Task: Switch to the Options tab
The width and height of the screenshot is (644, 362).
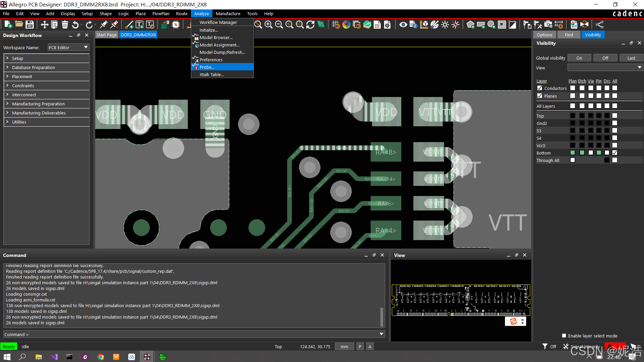Action: pyautogui.click(x=544, y=35)
